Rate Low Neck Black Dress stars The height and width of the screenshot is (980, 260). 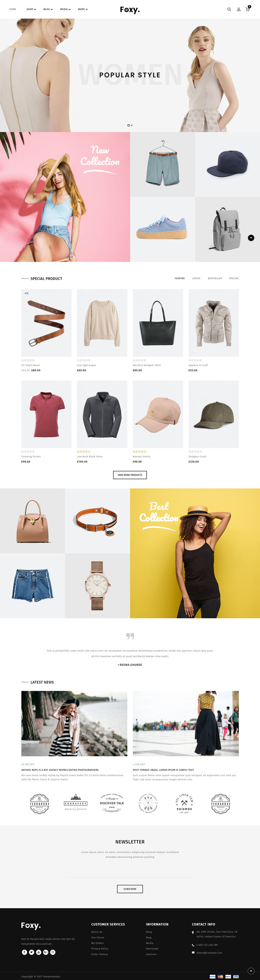84,452
